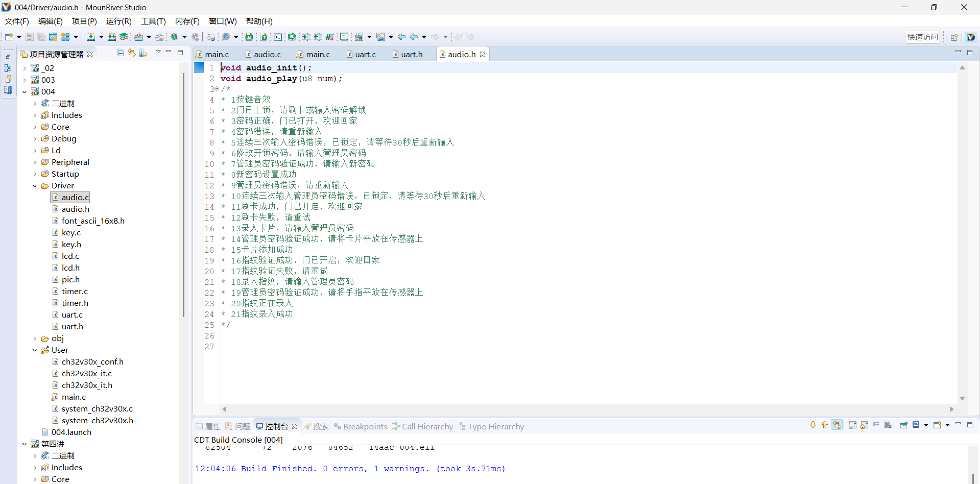Click the debug bug icon in toolbar
Image resolution: width=980 pixels, height=484 pixels.
click(174, 37)
